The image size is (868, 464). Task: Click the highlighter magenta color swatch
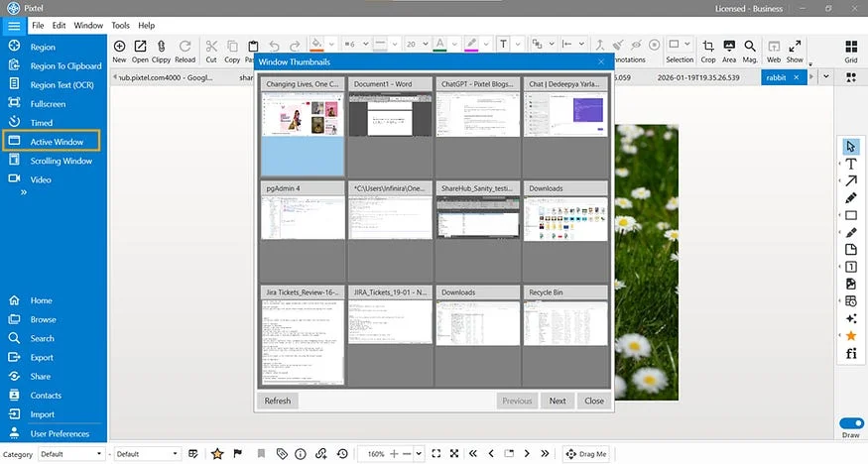tap(471, 45)
